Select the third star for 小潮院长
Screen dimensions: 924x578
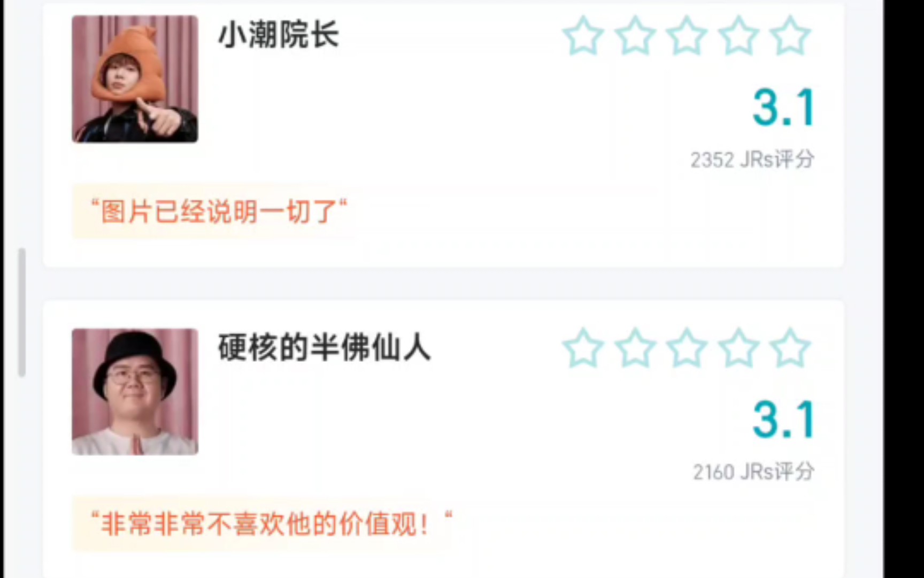(687, 36)
